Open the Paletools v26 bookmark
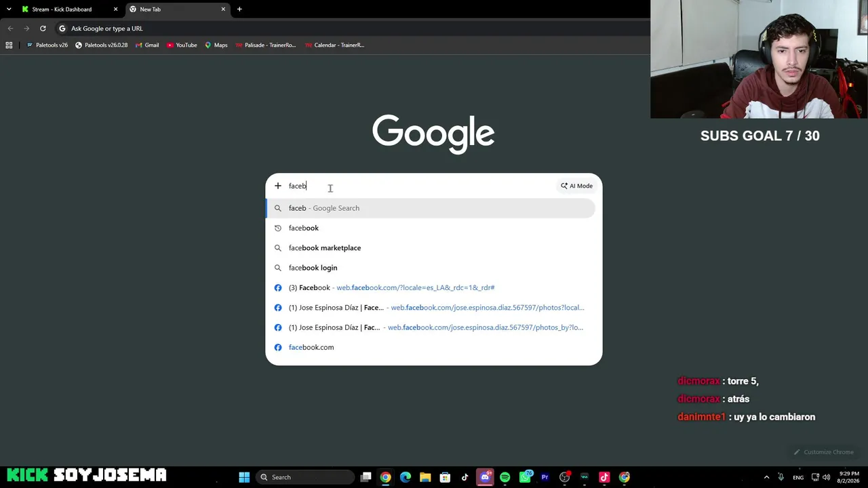 [47, 45]
